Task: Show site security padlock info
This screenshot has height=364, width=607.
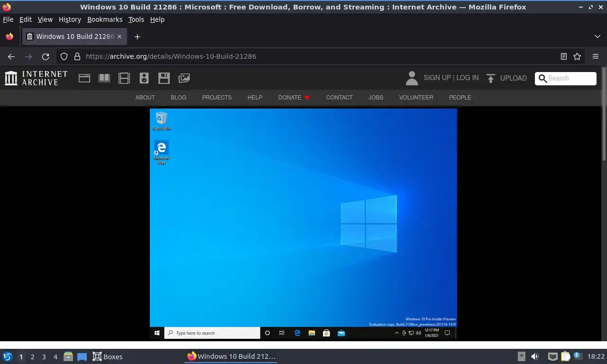Action: [77, 56]
